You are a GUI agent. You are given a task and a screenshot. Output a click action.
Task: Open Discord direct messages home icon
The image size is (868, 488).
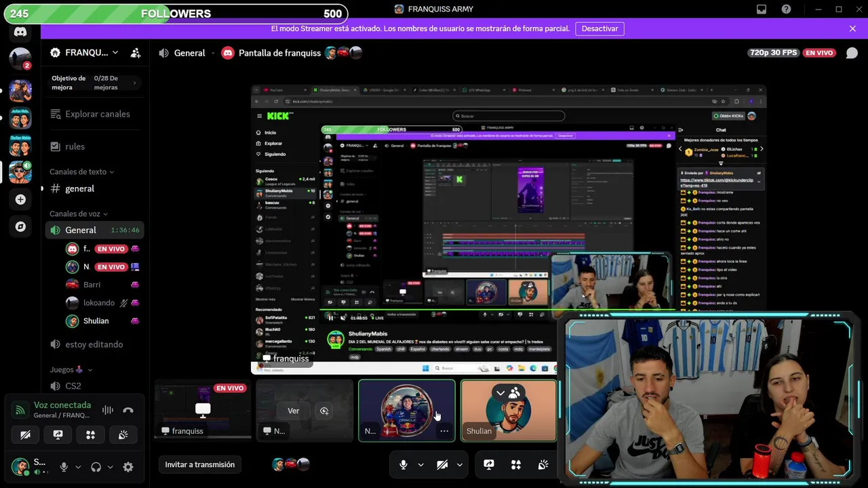[20, 32]
